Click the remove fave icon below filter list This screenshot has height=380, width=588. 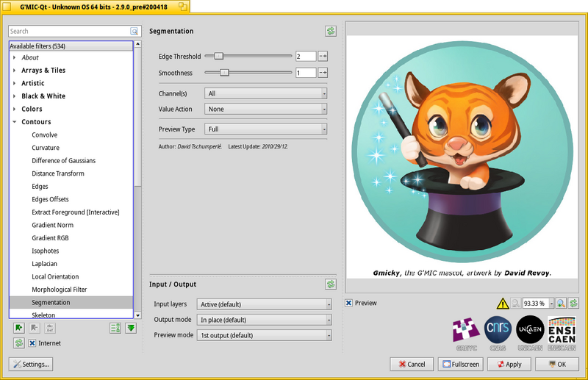coord(34,329)
